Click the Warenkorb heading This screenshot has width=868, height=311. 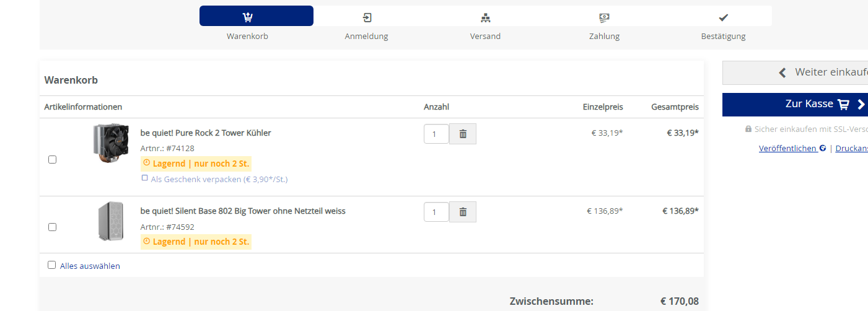click(71, 80)
